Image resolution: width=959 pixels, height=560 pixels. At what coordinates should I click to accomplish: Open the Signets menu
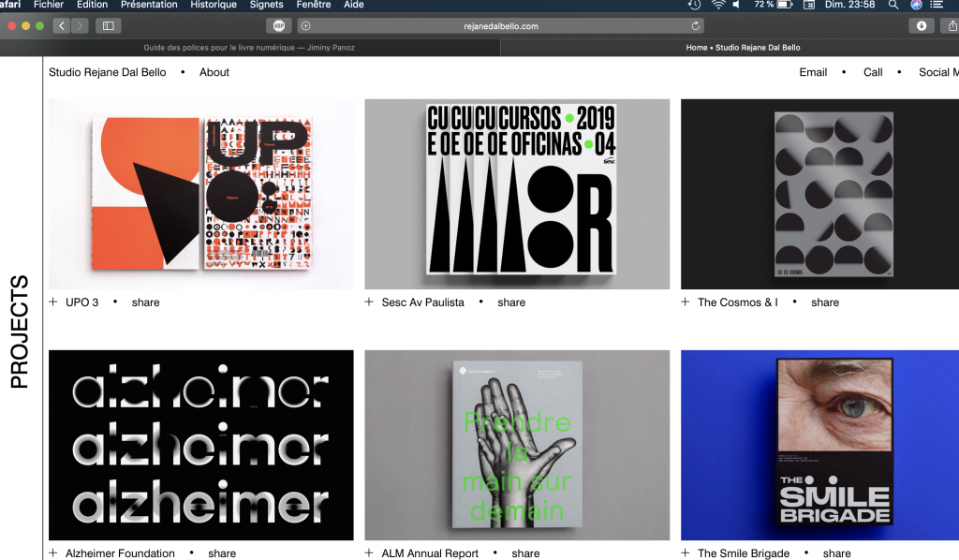267,5
